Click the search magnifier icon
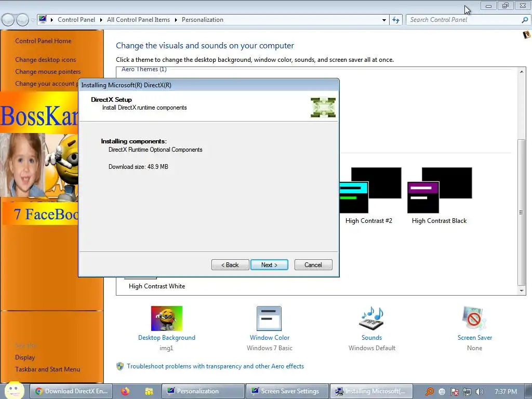Screen dimensions: 532x399 click(525, 20)
